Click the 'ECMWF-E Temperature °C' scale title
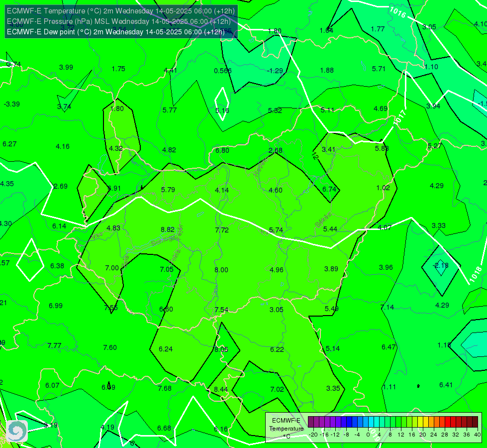Viewport: 487px width, 448px height. coord(286,429)
